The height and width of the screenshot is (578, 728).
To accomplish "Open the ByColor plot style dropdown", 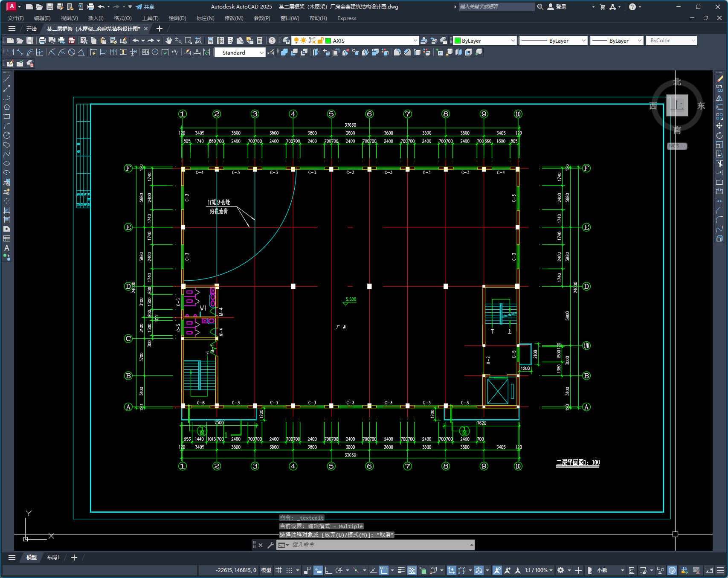I will click(693, 41).
